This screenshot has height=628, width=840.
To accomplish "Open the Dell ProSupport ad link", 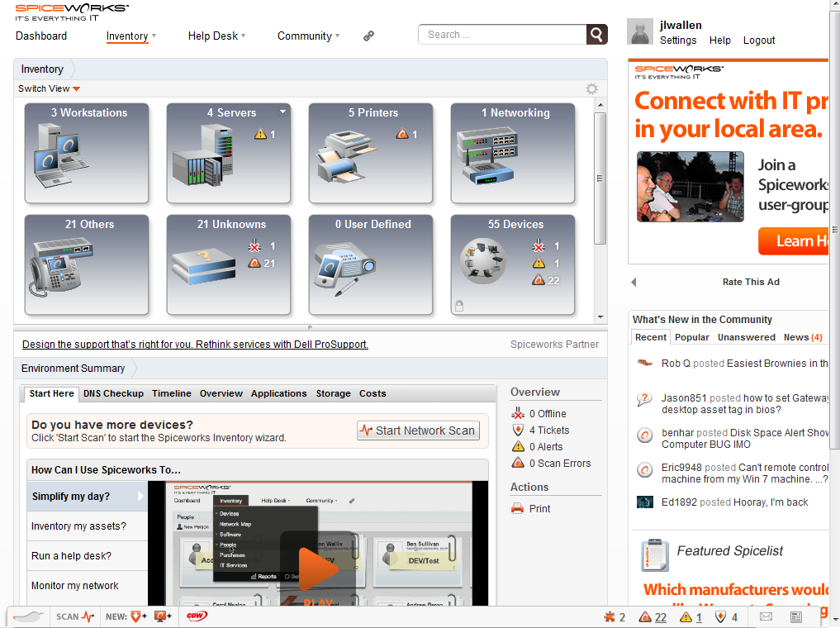I will [195, 344].
